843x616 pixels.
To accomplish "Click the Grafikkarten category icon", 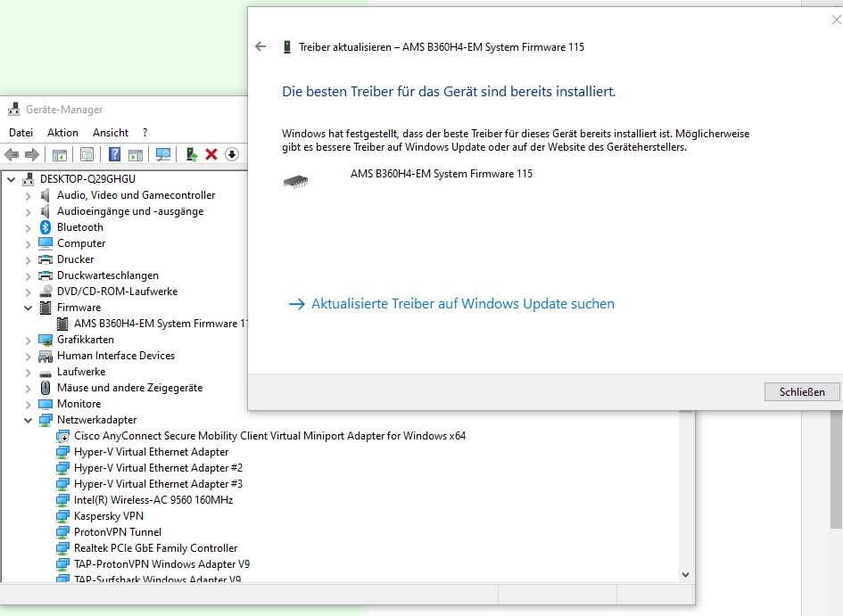I will click(45, 340).
